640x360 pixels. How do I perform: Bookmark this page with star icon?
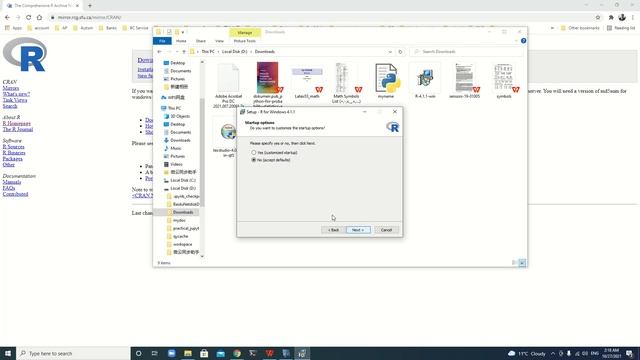598,18
